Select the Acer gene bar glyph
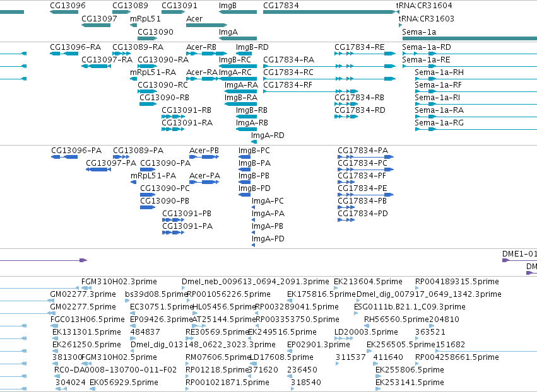The image size is (537, 392). (x=206, y=25)
